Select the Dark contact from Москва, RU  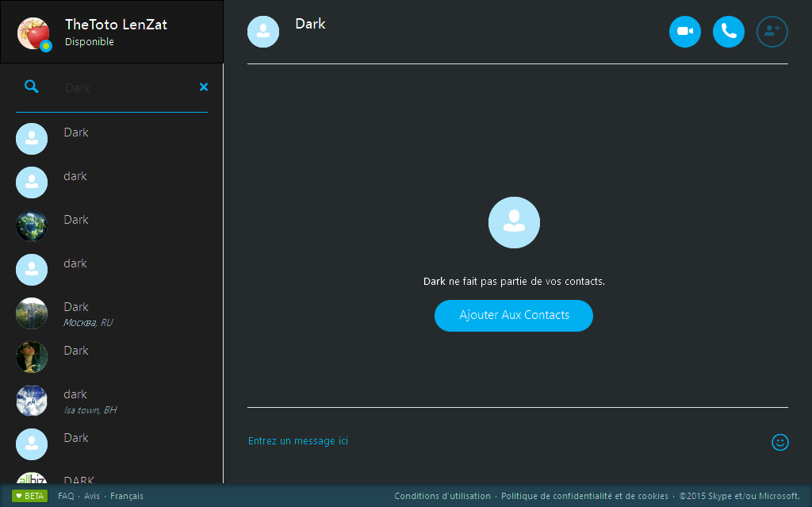[x=95, y=313]
